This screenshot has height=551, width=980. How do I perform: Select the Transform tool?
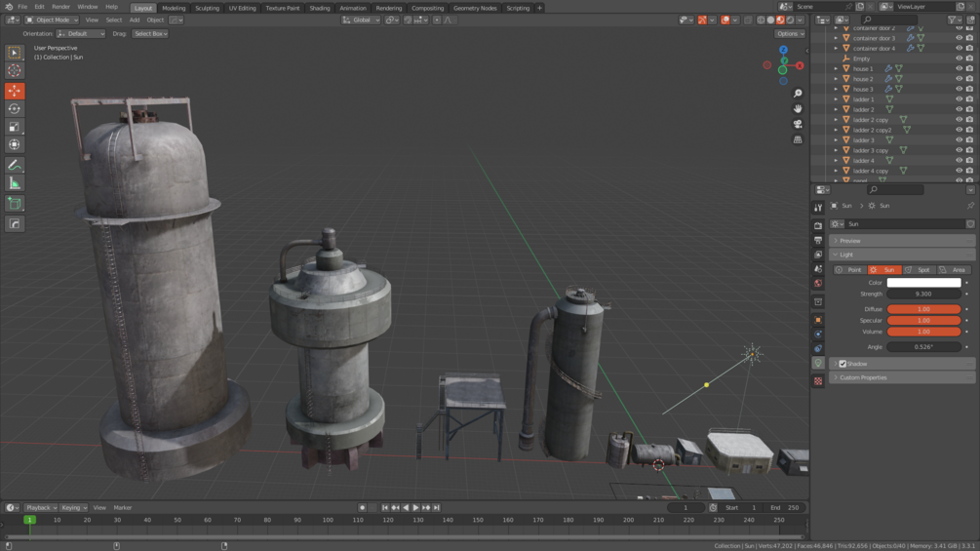click(x=15, y=144)
